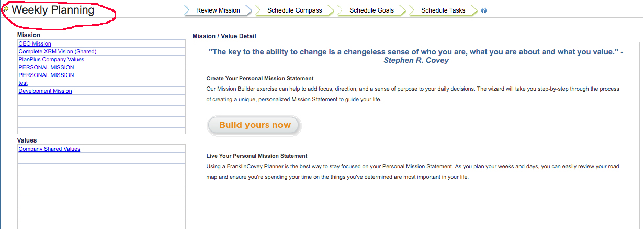Open the mission named test

pos(23,83)
